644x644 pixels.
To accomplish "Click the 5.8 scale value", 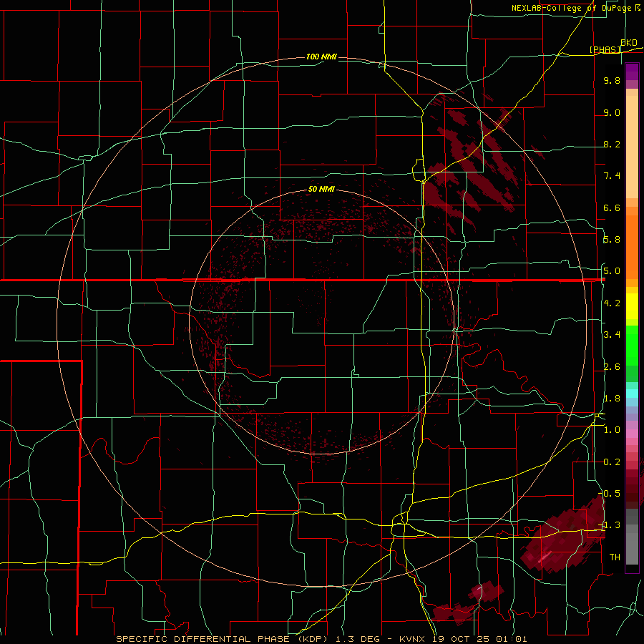I will coord(612,240).
